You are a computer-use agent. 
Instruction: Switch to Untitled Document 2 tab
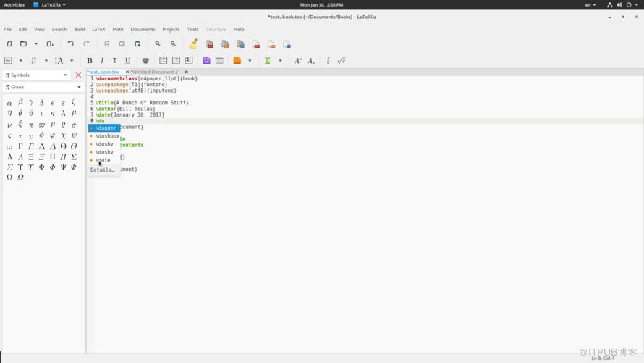pos(155,72)
